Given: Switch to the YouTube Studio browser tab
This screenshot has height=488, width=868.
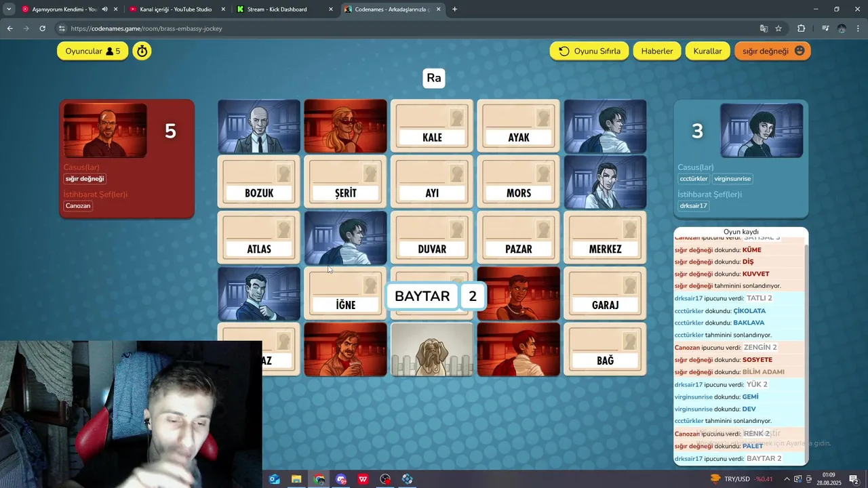Looking at the screenshot, I should 176,9.
